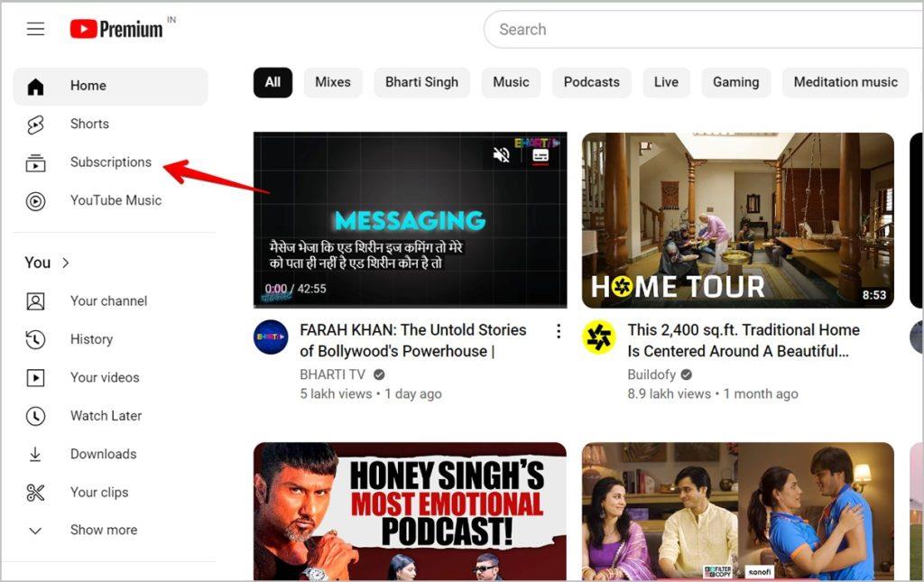Click the YouTube Music icon
The width and height of the screenshot is (924, 582).
(x=35, y=201)
